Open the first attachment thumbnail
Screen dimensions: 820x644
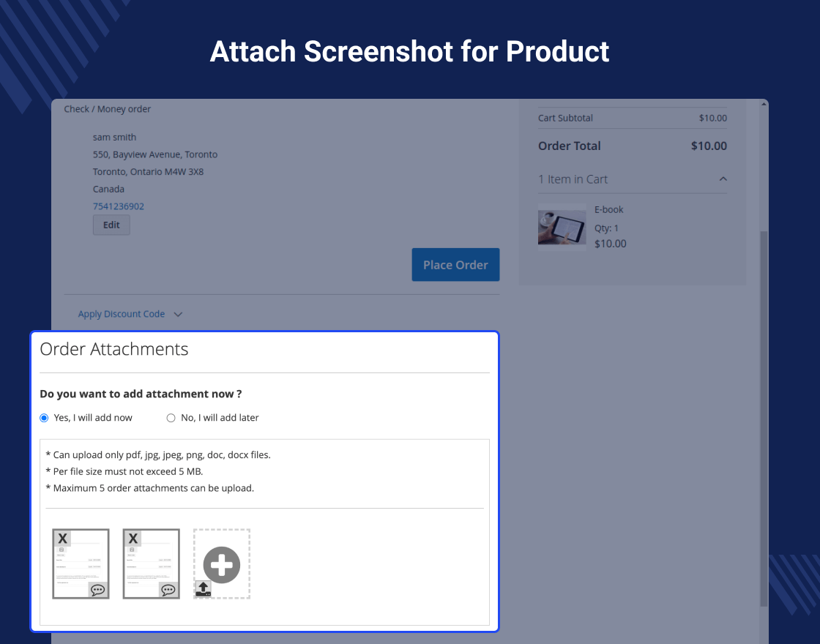(x=81, y=563)
